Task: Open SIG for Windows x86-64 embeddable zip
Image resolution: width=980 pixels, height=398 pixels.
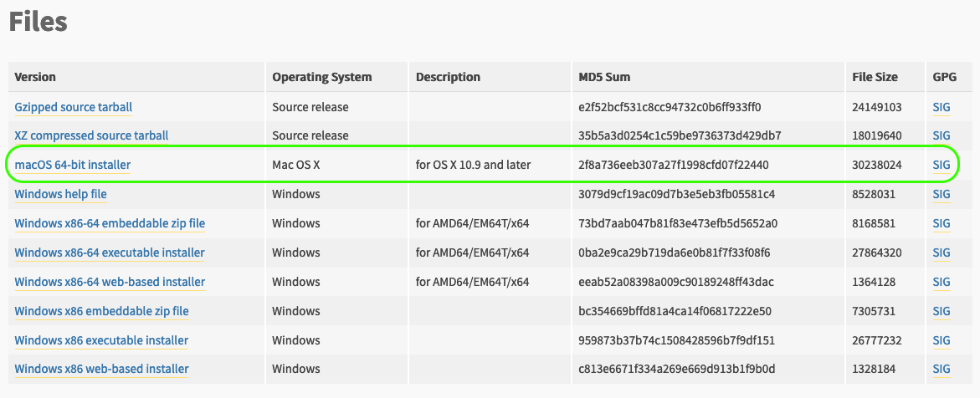Action: [x=942, y=223]
